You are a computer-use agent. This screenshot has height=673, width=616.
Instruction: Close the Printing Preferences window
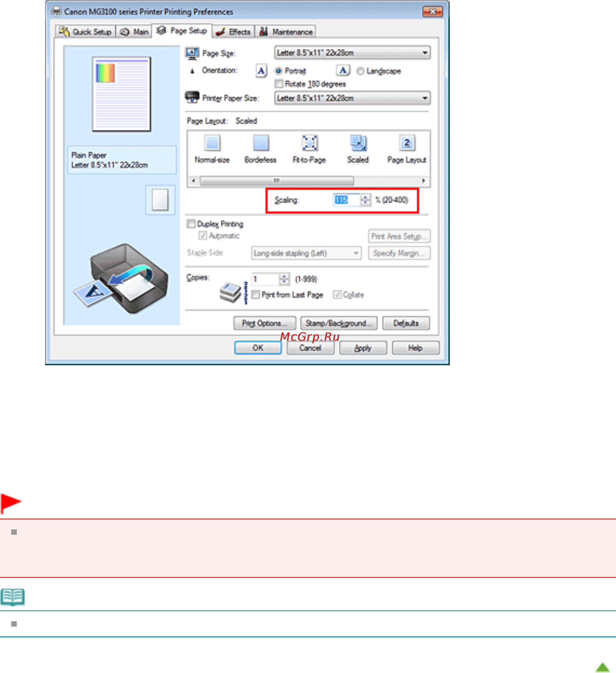click(x=432, y=12)
